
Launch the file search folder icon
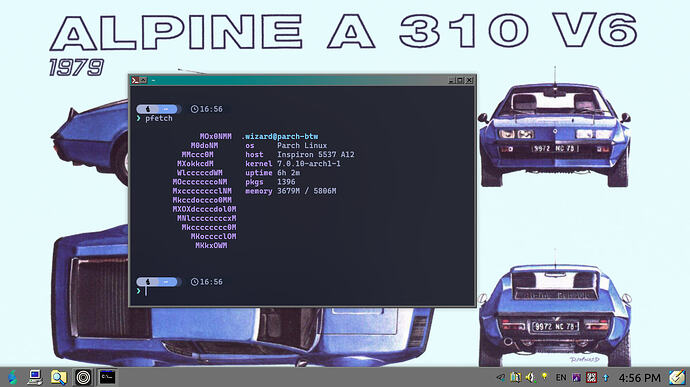pyautogui.click(x=59, y=377)
